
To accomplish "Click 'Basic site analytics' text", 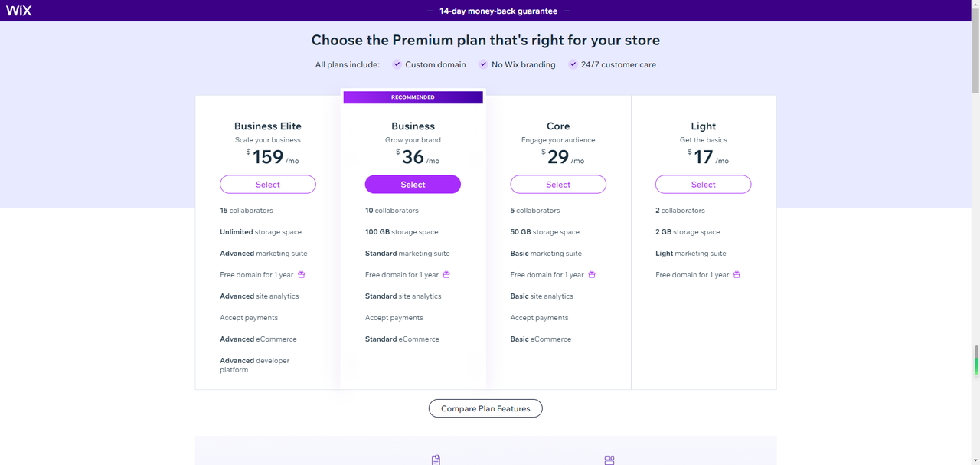I will tap(542, 296).
